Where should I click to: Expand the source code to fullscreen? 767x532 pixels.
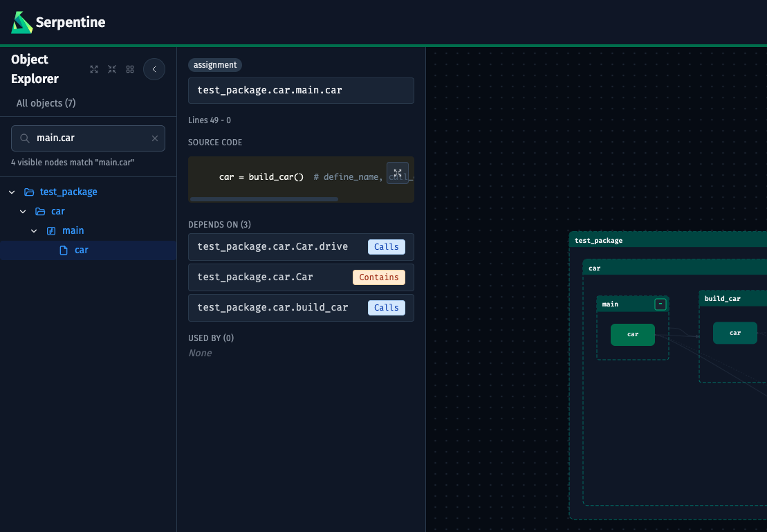398,173
